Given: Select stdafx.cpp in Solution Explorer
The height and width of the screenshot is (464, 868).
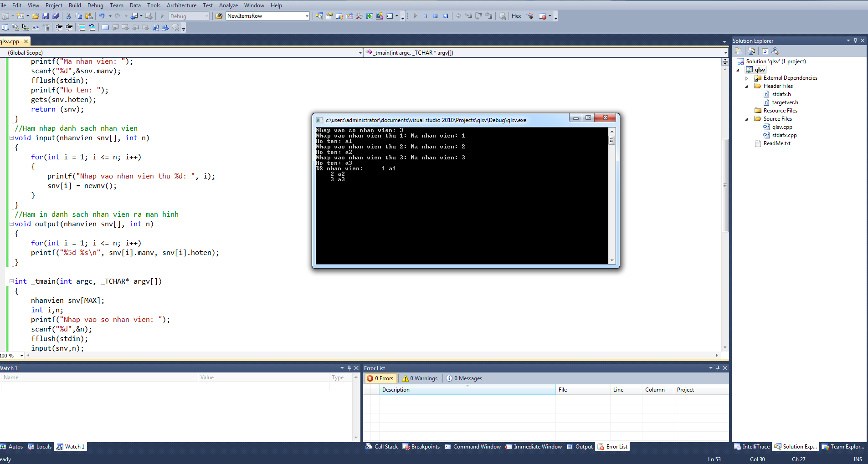Looking at the screenshot, I should 784,135.
